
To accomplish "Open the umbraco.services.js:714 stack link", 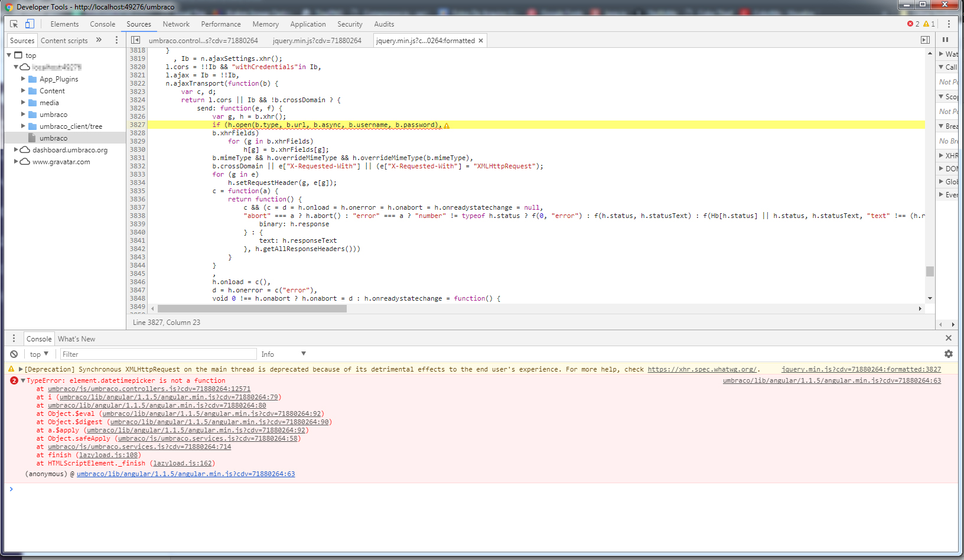I will (139, 447).
